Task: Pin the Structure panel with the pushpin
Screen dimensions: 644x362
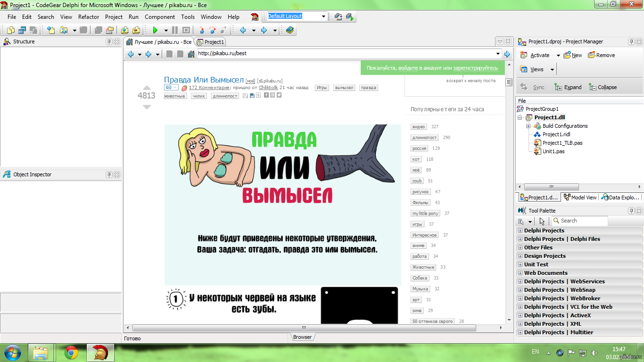Action: click(x=109, y=41)
